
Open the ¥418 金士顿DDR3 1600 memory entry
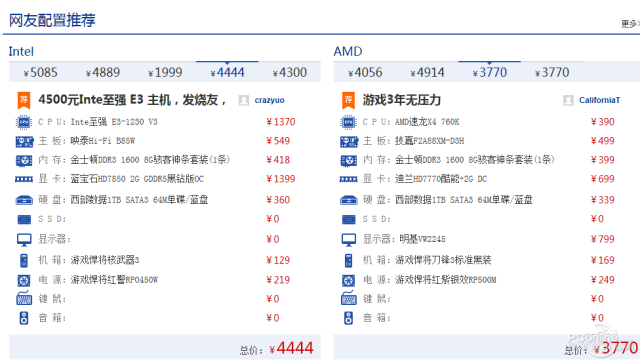click(x=150, y=160)
